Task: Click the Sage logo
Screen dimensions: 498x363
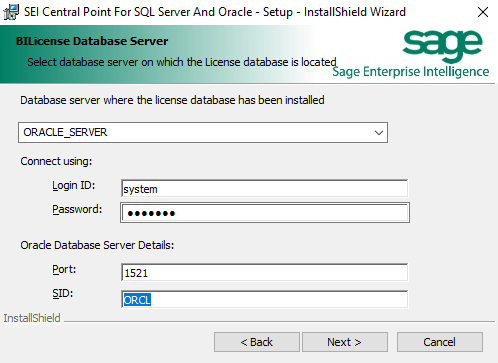Action: click(x=442, y=46)
